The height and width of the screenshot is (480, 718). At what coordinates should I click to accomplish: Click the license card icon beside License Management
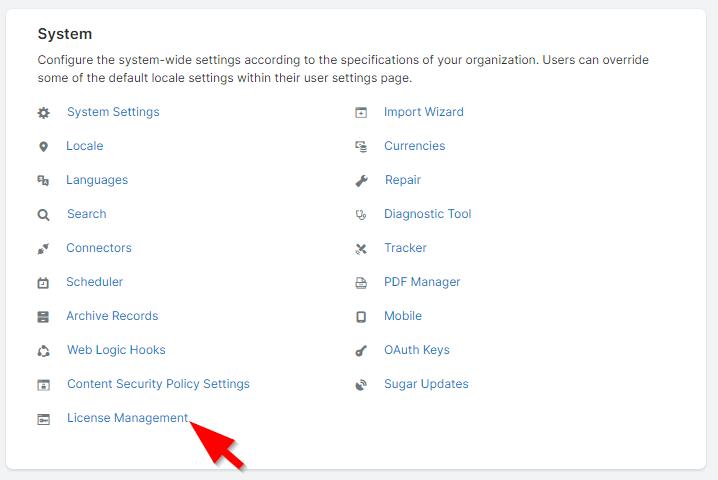(44, 419)
